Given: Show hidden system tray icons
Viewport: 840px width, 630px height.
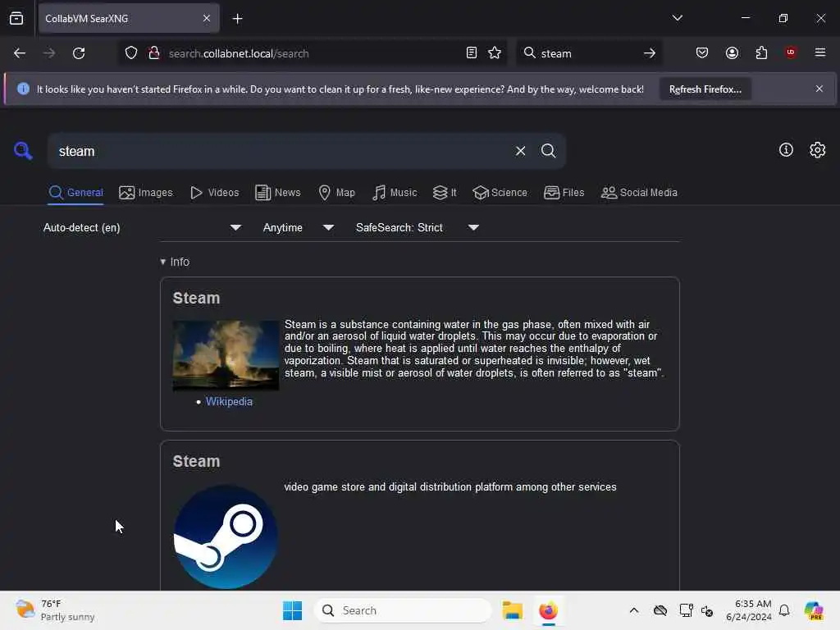Looking at the screenshot, I should click(634, 610).
